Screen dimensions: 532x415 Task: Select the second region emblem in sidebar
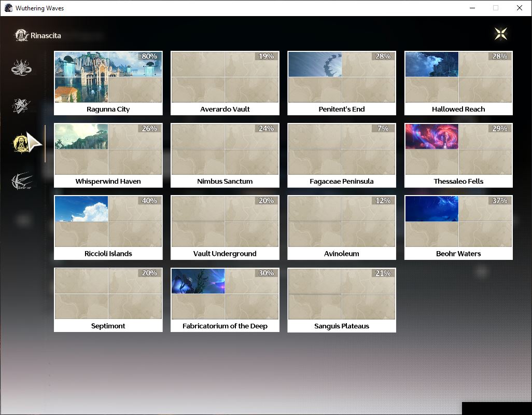point(21,105)
